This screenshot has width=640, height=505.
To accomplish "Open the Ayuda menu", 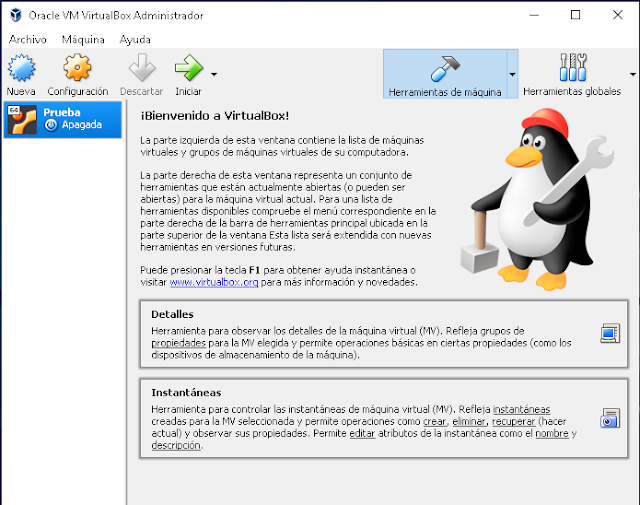I will [x=135, y=40].
